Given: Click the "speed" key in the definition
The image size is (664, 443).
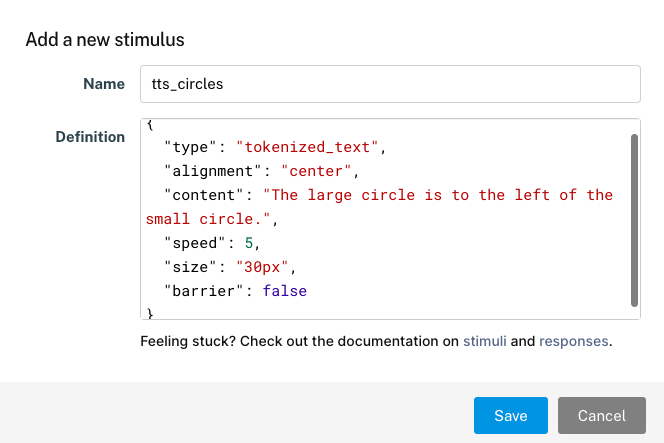Looking at the screenshot, I should 195,243.
